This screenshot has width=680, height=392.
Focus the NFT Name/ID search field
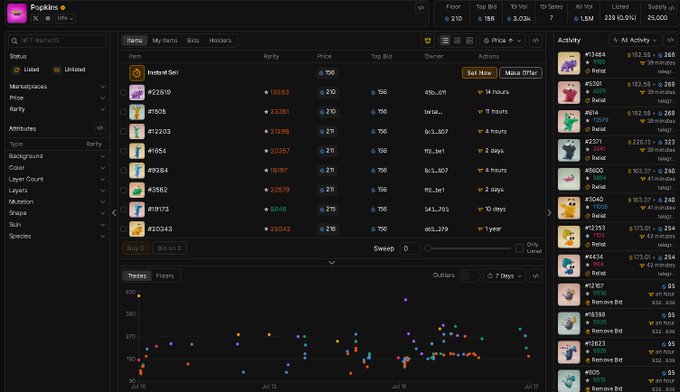coord(57,41)
